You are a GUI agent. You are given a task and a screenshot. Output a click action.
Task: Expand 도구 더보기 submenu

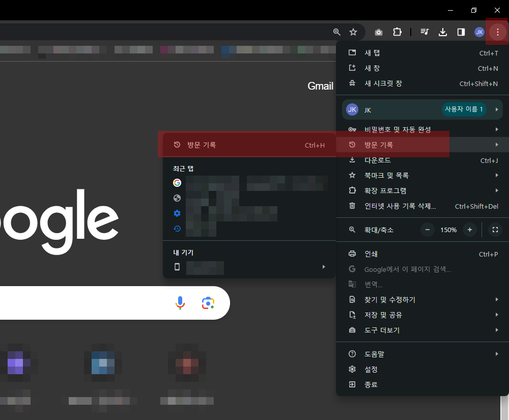click(422, 330)
